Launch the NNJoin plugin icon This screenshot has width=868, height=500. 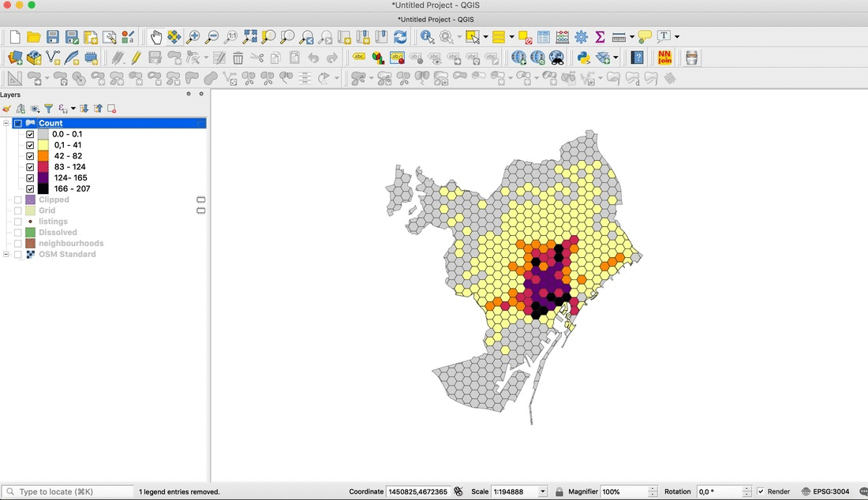(664, 58)
